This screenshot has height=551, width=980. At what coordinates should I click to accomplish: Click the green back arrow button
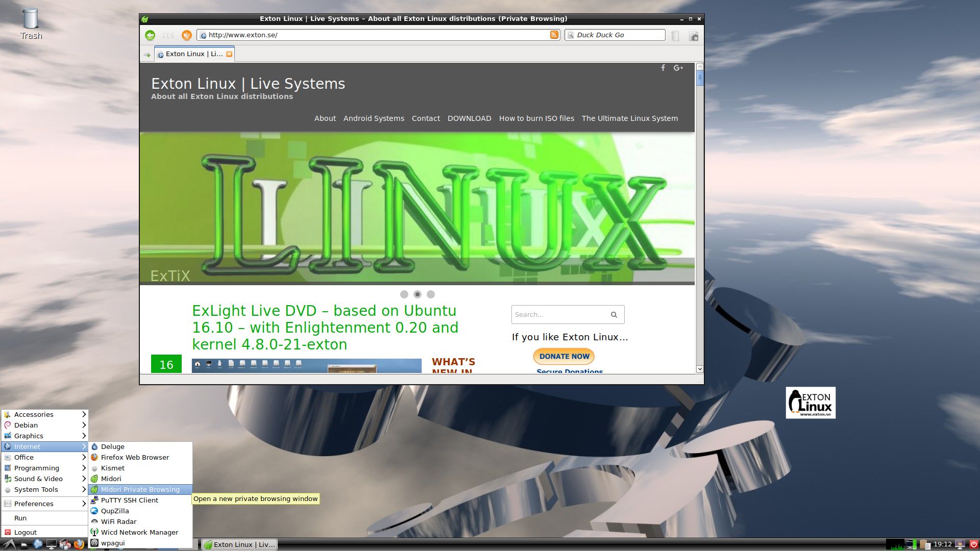pos(150,35)
